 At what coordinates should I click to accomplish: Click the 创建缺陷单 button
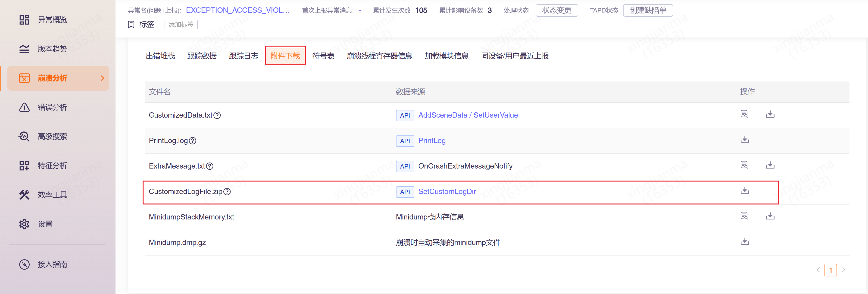click(648, 10)
